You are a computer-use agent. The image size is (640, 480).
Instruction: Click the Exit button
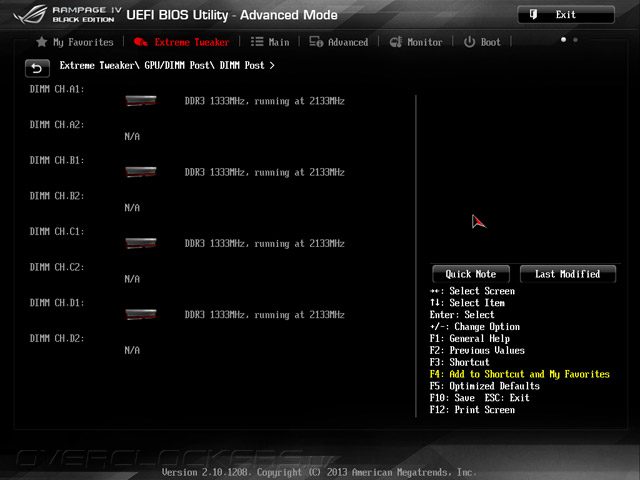tap(566, 15)
